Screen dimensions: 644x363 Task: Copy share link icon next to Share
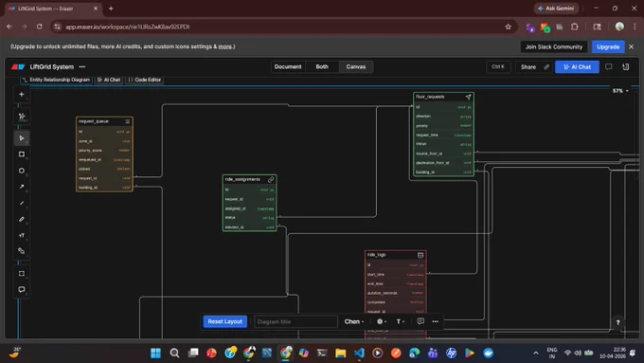pyautogui.click(x=546, y=67)
